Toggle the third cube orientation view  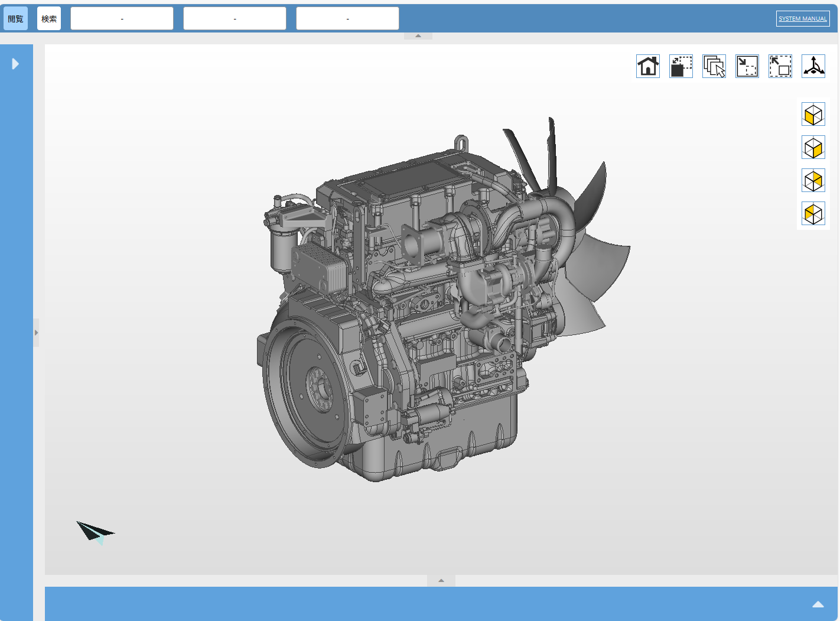tap(813, 180)
